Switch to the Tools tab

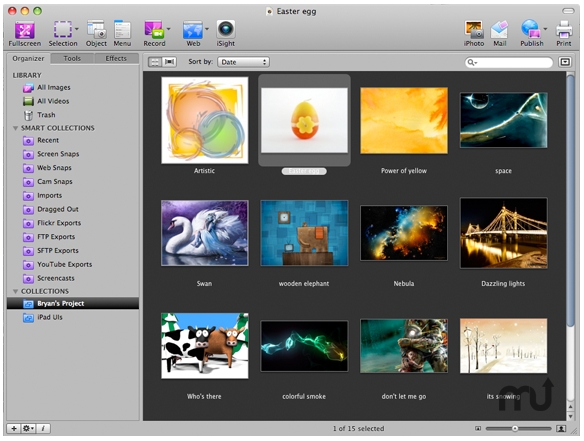coord(72,58)
